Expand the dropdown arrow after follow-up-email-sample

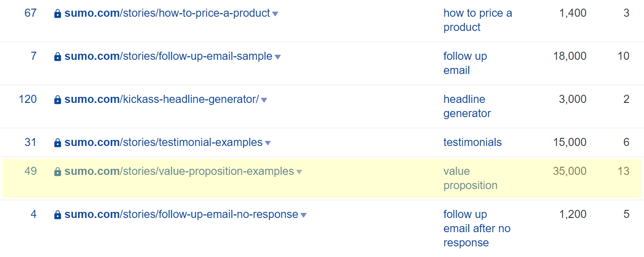pyautogui.click(x=277, y=57)
